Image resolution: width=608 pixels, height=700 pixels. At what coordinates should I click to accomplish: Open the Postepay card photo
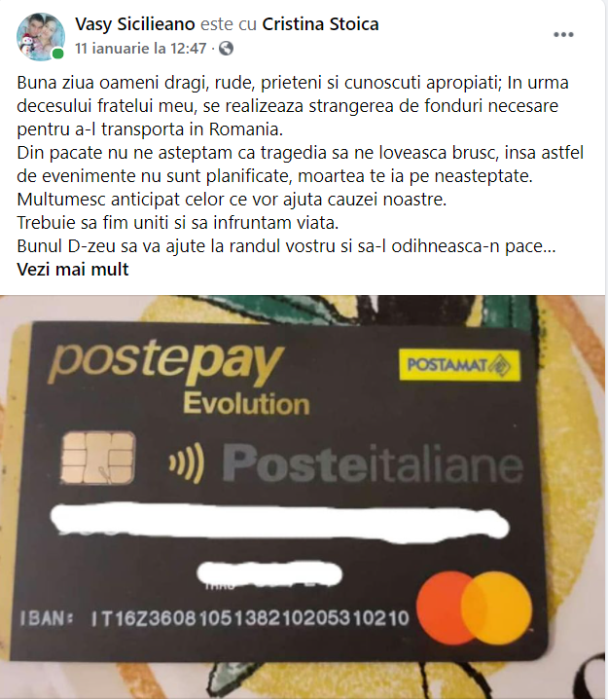[304, 497]
